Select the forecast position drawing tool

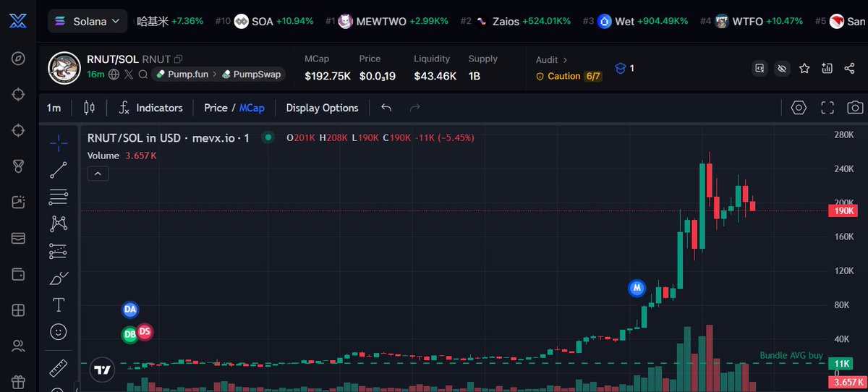59,251
